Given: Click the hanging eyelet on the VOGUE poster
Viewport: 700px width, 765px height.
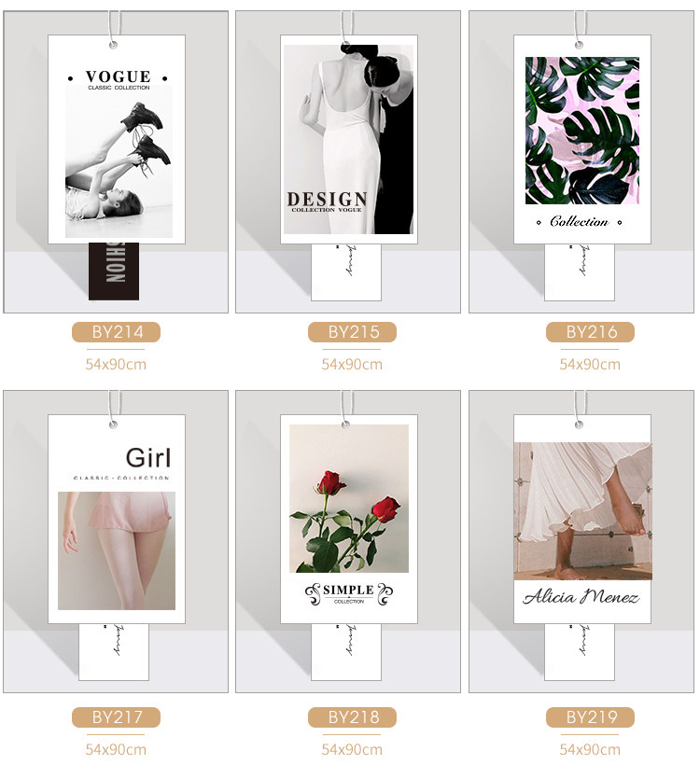Looking at the screenshot, I should tap(113, 45).
